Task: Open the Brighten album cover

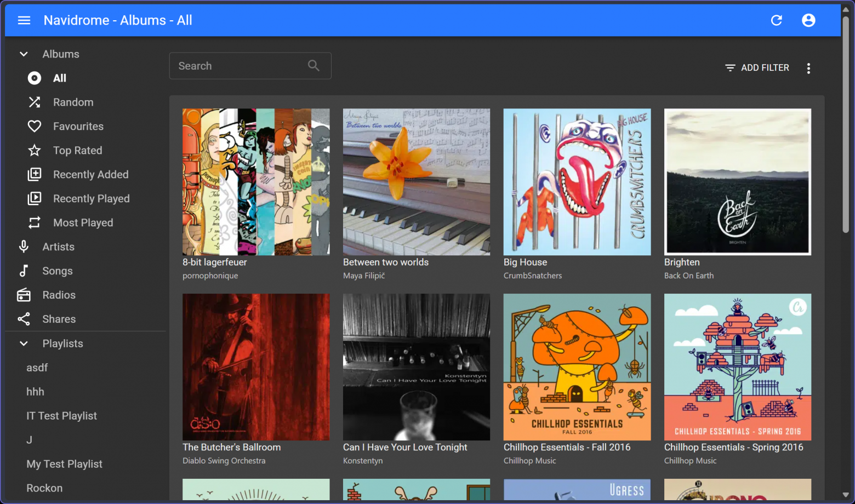Action: [x=738, y=182]
